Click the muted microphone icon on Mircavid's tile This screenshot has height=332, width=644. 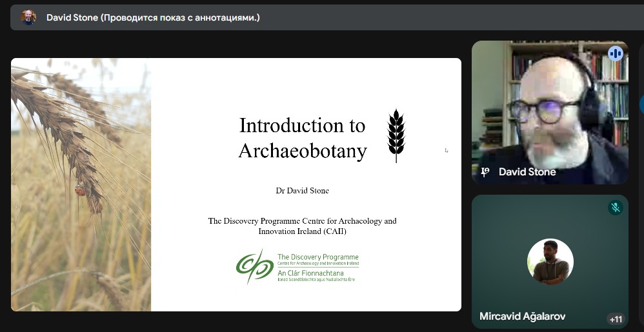(615, 208)
